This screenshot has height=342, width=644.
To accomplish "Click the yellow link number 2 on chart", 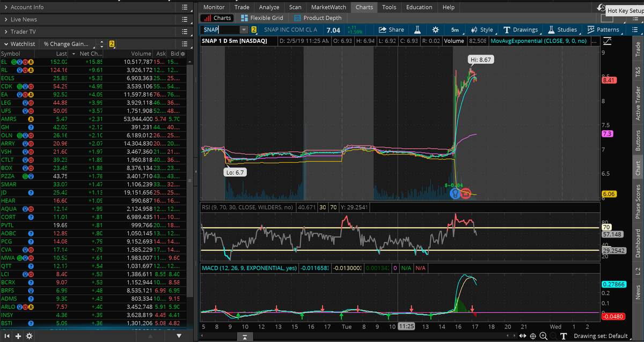I will 254,30.
